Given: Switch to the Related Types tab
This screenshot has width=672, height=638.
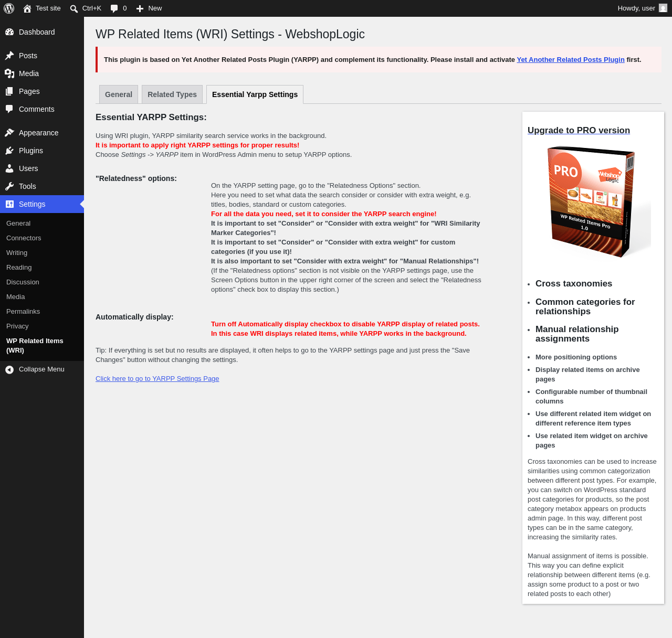Looking at the screenshot, I should pos(172,94).
